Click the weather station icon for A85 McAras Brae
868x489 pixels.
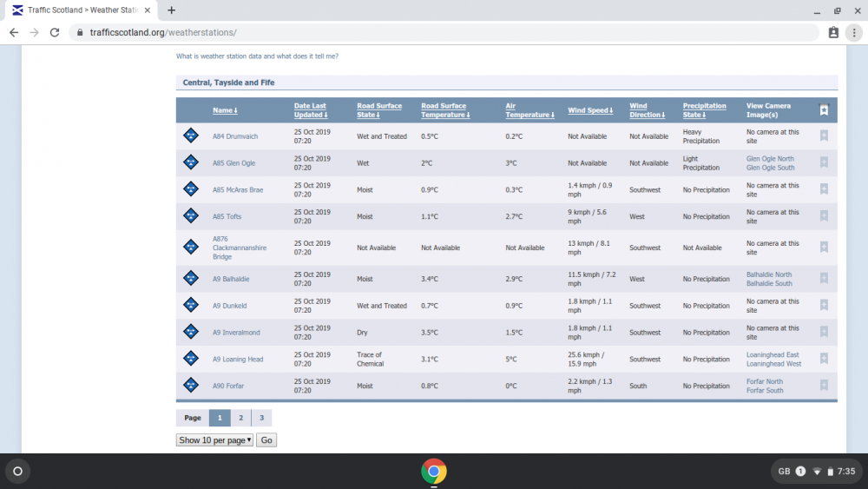[x=191, y=188]
